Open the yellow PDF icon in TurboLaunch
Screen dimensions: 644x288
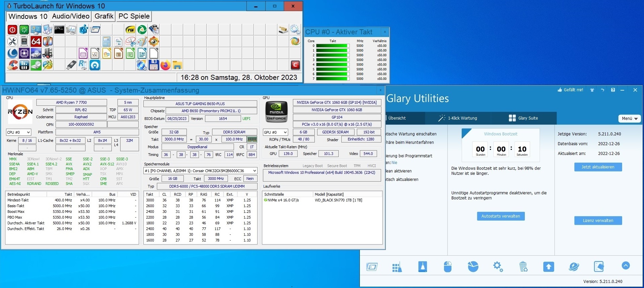[x=130, y=30]
